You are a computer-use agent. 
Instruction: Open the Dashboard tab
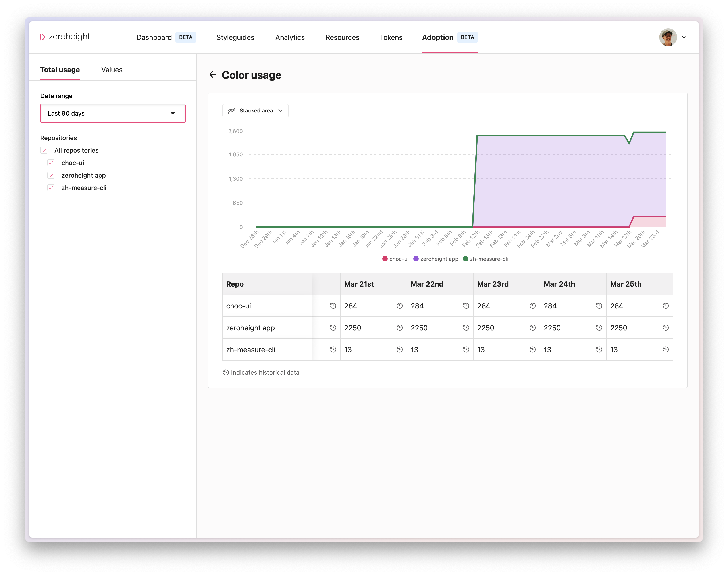(x=154, y=37)
